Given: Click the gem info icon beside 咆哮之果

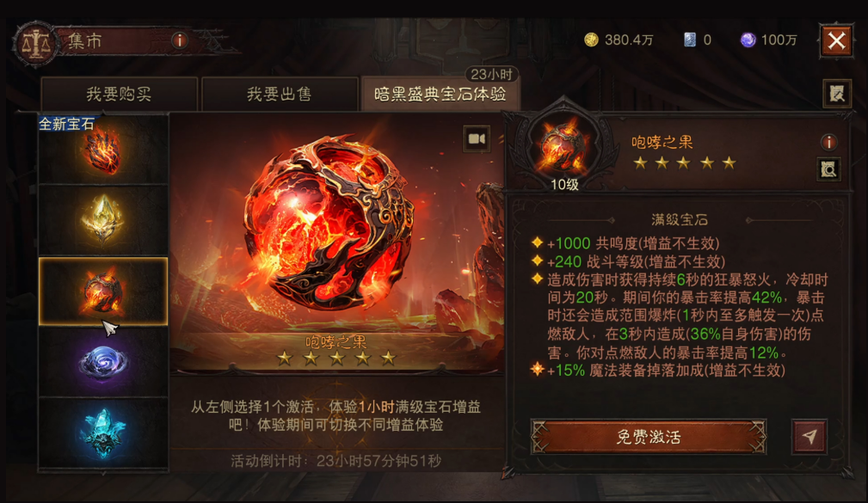Looking at the screenshot, I should 828,142.
